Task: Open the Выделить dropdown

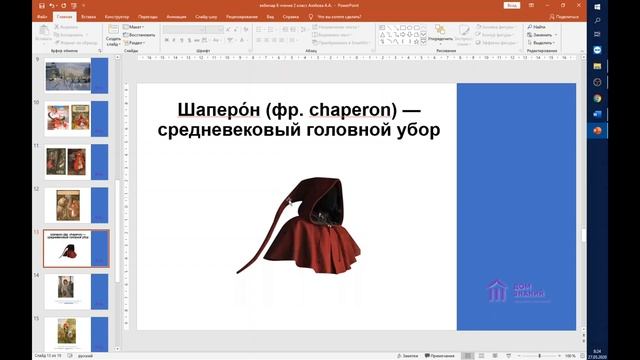Action: 541,42
